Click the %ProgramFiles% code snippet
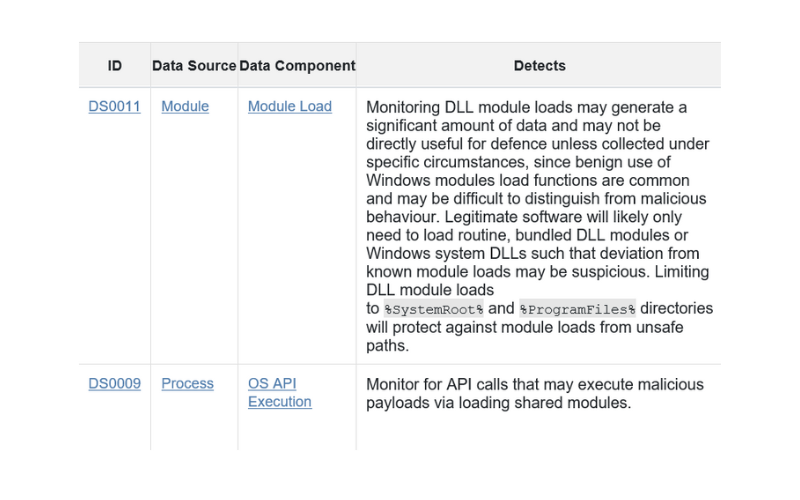Image resolution: width=800 pixels, height=500 pixels. pos(577,309)
